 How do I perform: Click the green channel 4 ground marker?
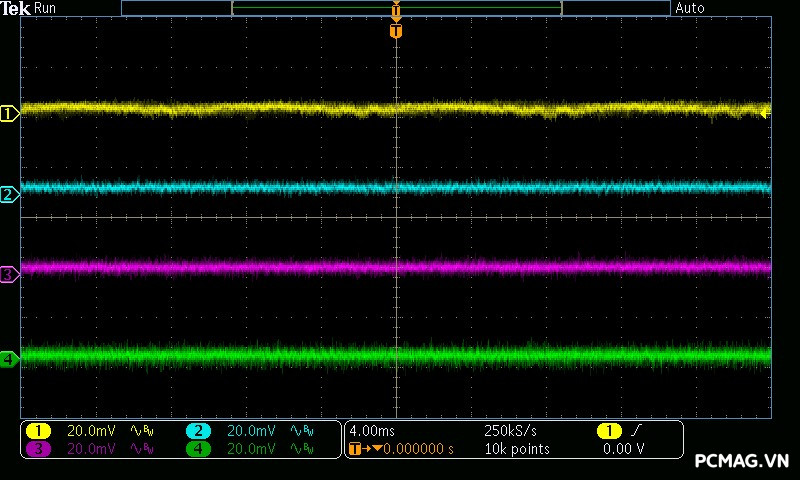pyautogui.click(x=9, y=358)
